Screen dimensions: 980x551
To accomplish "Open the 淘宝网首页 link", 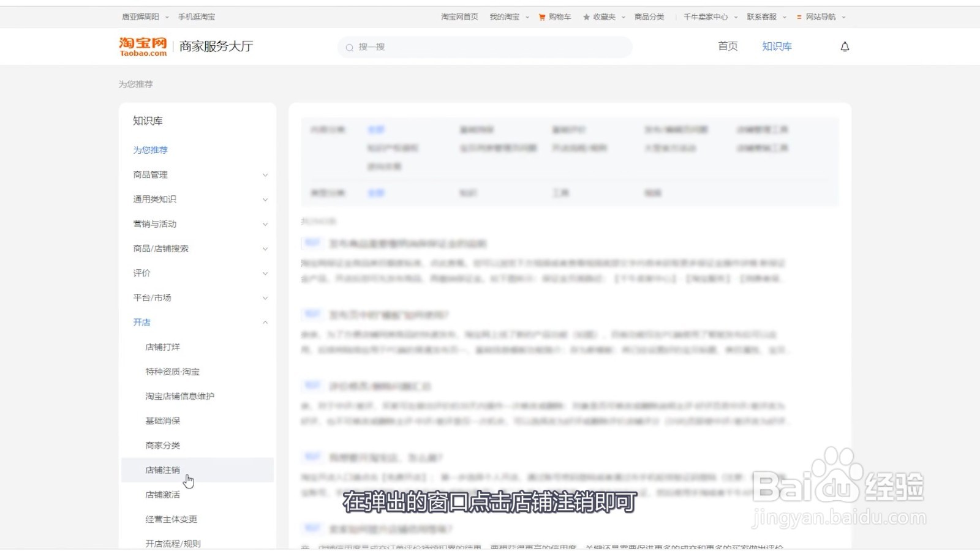I will tap(459, 17).
